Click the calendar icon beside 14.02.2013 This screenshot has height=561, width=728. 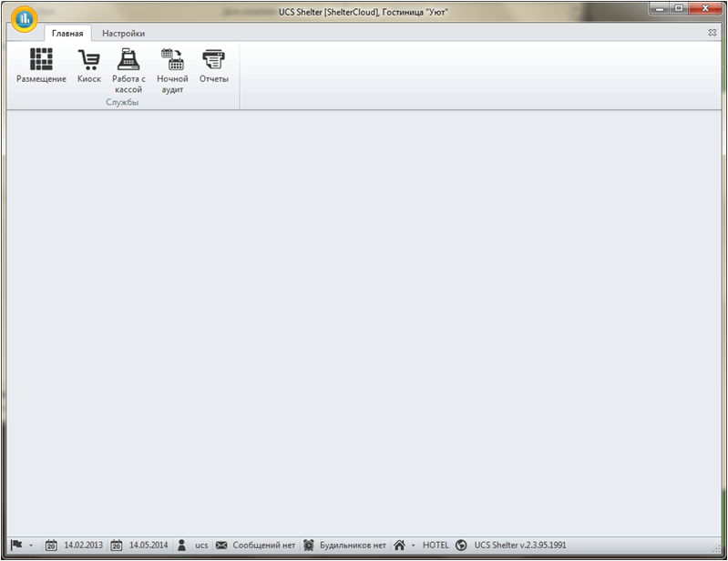point(51,546)
